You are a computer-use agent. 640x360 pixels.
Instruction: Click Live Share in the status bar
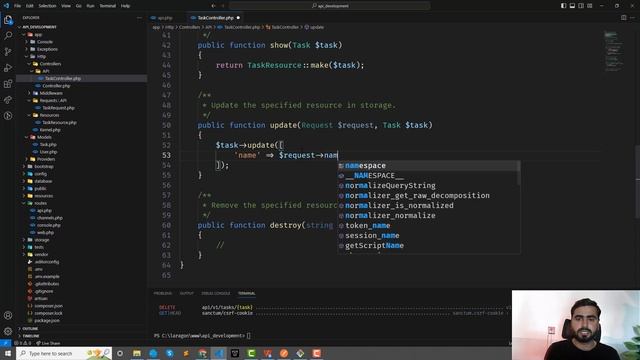tap(48, 343)
